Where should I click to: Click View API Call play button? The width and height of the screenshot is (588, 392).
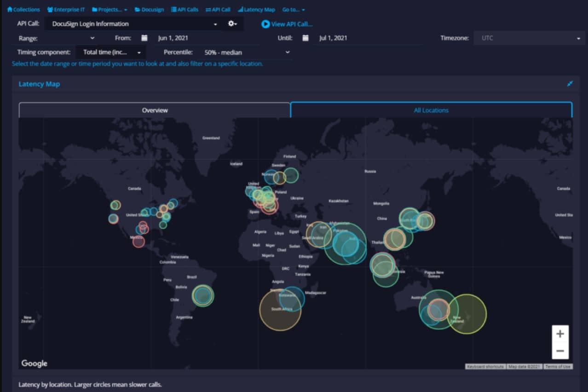[265, 24]
